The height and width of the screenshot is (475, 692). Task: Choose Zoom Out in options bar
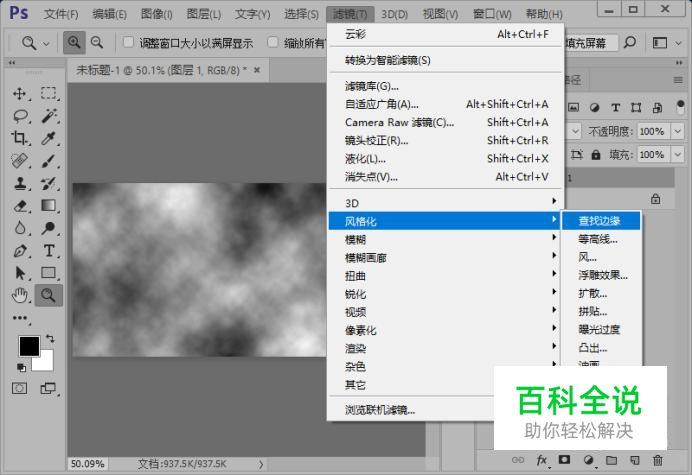point(97,42)
